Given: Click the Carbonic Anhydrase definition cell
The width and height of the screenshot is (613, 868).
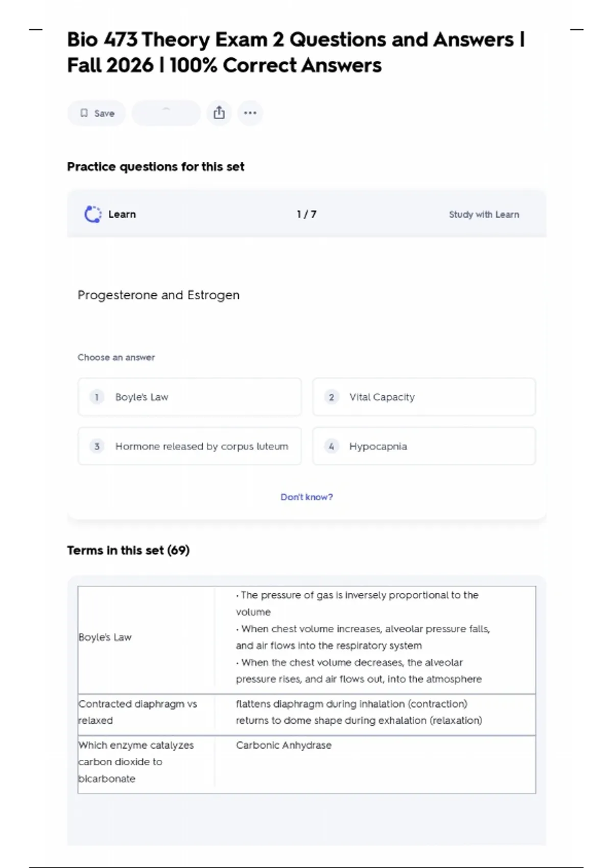Looking at the screenshot, I should pos(284,745).
